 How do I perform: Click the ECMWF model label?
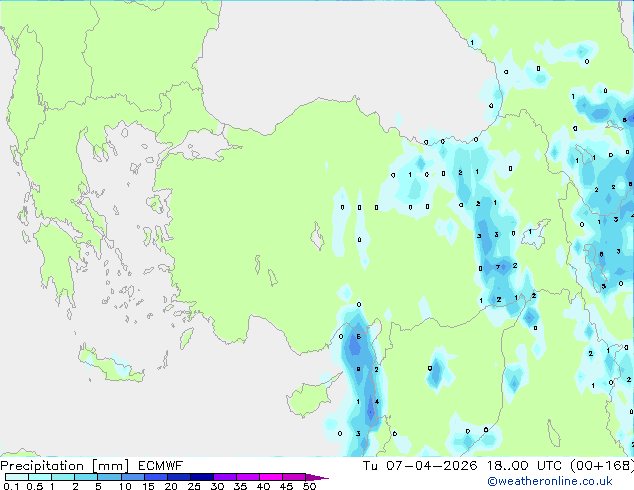pos(161,465)
